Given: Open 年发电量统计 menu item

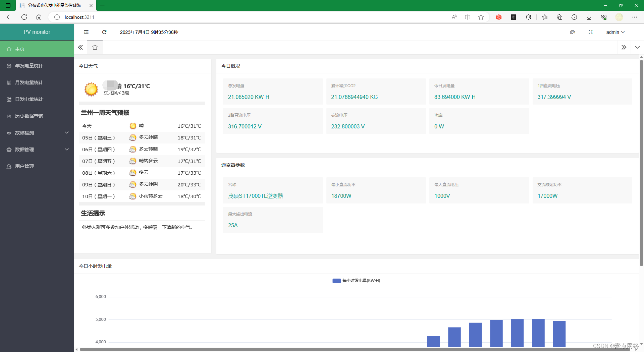Looking at the screenshot, I should click(x=37, y=66).
